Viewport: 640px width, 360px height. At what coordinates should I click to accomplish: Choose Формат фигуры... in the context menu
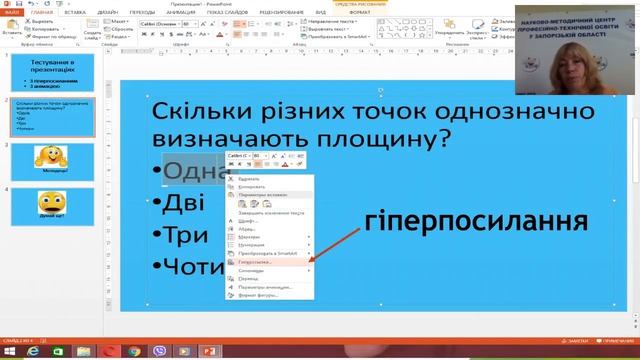pyautogui.click(x=269, y=295)
